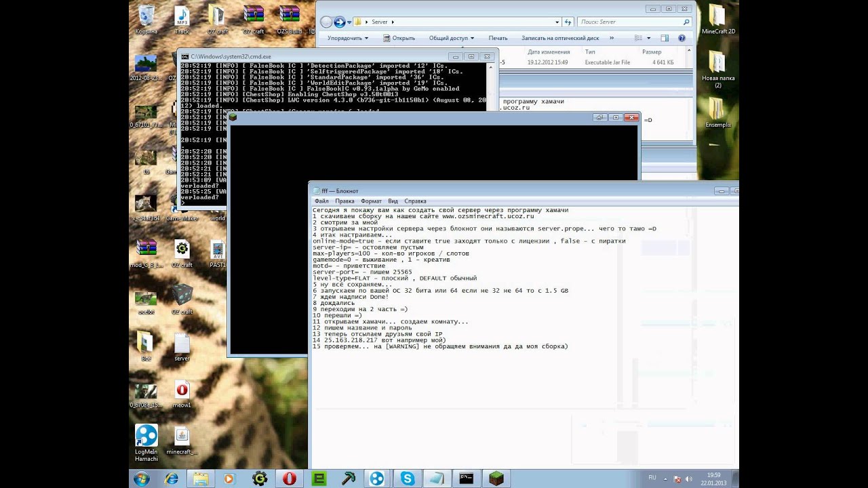Switch the RU input language indicator
This screenshot has width=868, height=488.
pyautogui.click(x=652, y=478)
